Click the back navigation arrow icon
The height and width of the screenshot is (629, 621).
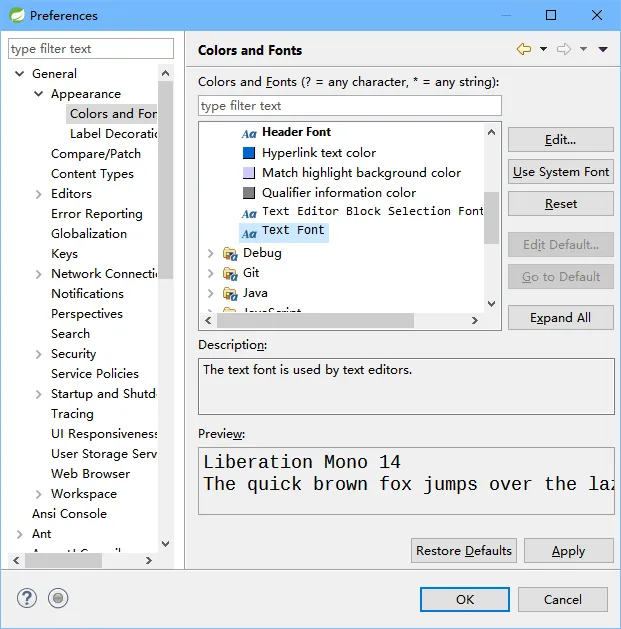pos(524,49)
